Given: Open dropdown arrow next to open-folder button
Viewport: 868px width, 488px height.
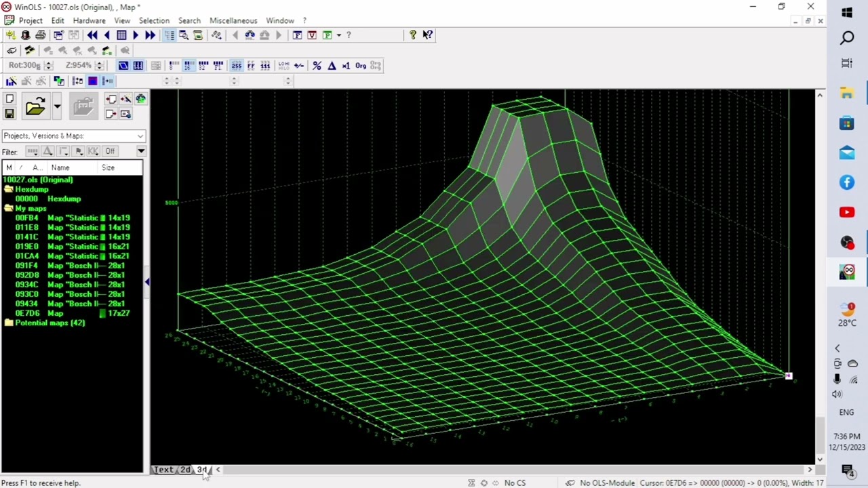Looking at the screenshot, I should [x=57, y=106].
